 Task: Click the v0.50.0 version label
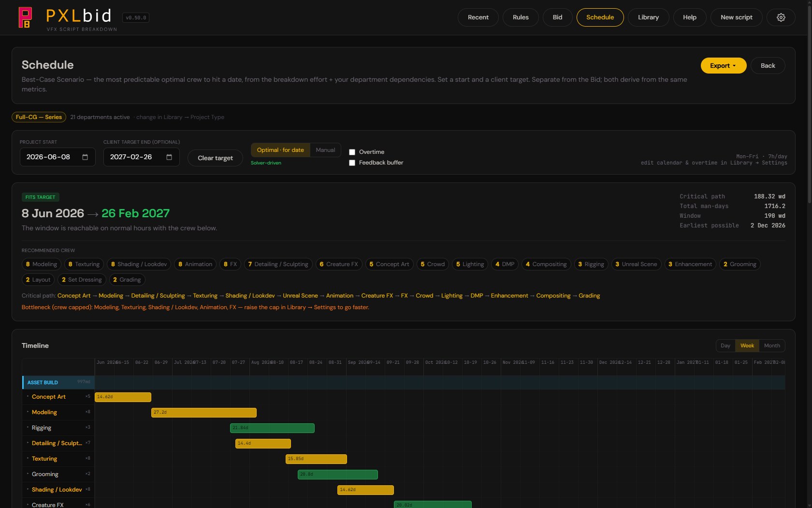coord(135,18)
